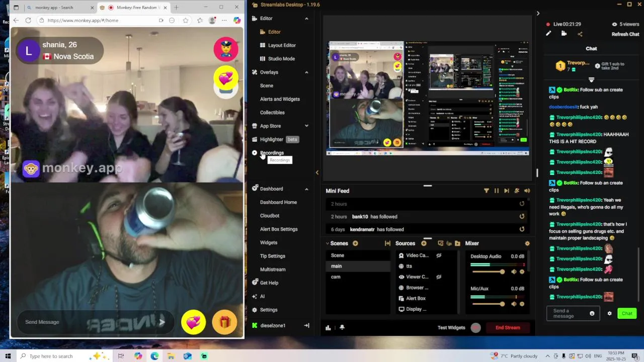Screen dimensions: 644x362
Task: Mute event sounds in Mini Feed
Action: point(527,191)
